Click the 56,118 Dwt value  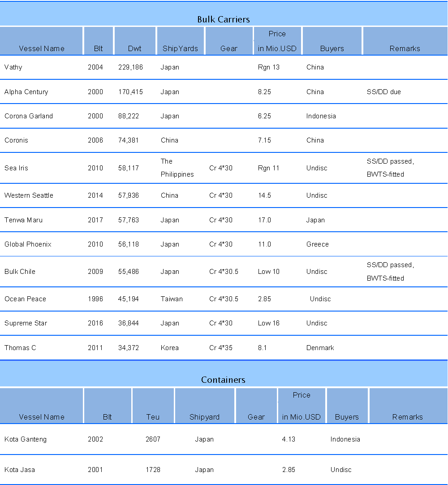(129, 244)
